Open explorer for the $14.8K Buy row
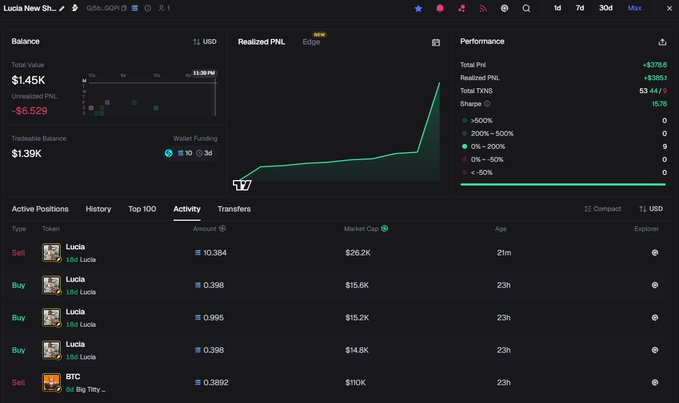679x403 pixels. point(655,350)
